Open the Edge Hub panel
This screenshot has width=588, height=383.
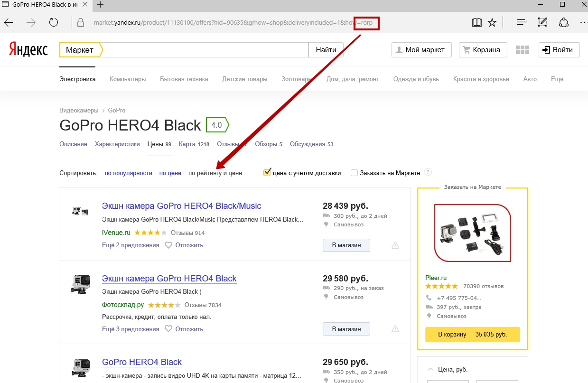[522, 22]
